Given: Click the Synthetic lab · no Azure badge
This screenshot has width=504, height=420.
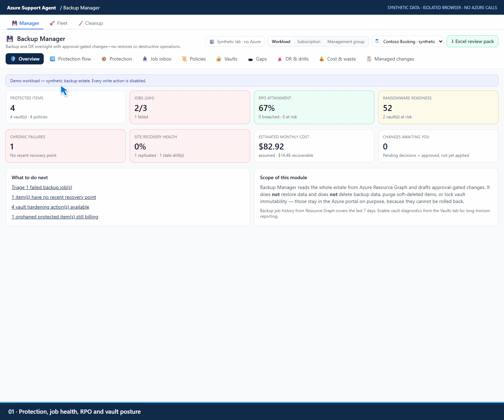Looking at the screenshot, I should 235,41.
